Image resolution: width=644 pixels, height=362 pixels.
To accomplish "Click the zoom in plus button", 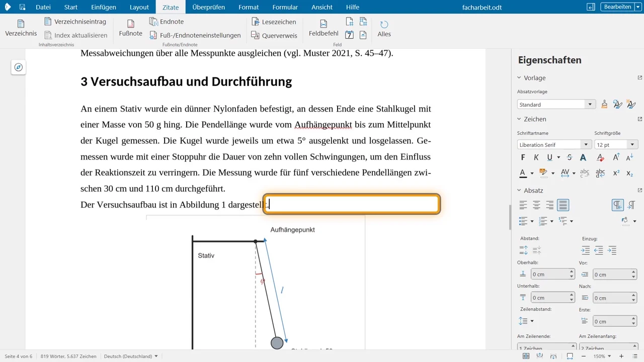I will 621,356.
